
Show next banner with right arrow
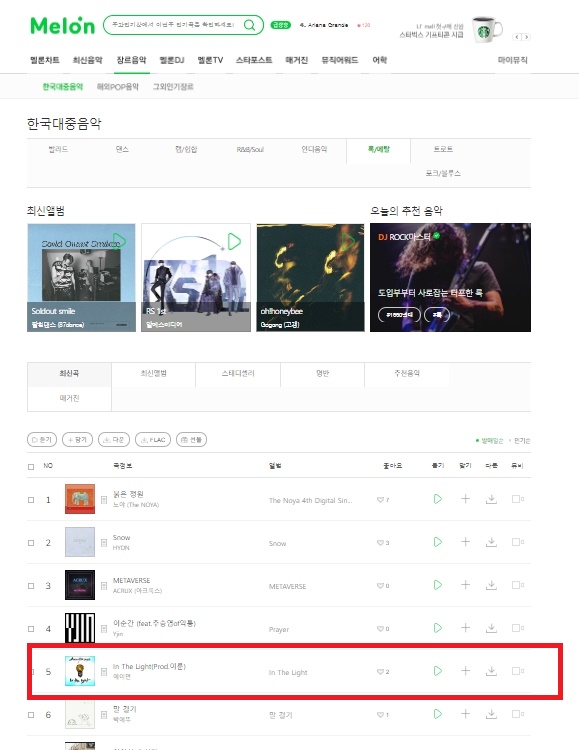(x=526, y=37)
